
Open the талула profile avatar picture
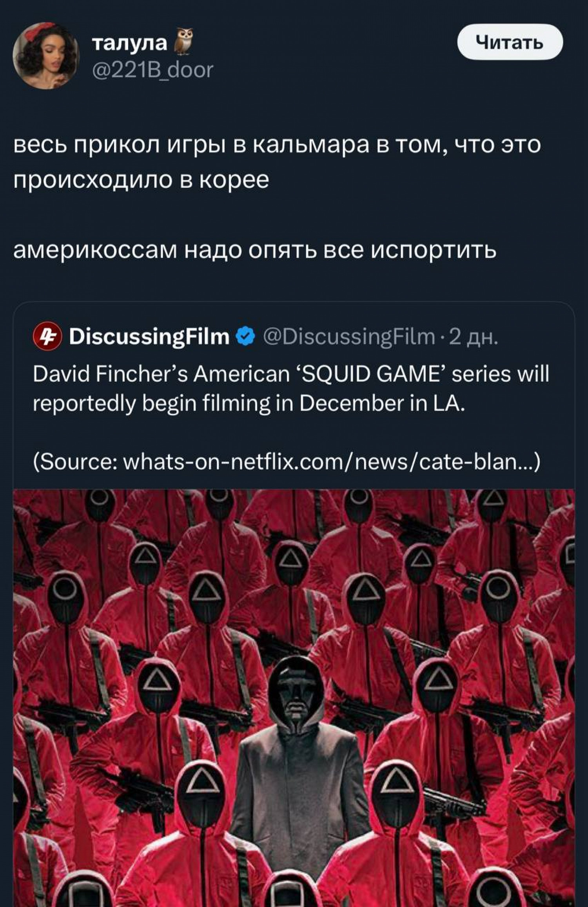tap(46, 56)
